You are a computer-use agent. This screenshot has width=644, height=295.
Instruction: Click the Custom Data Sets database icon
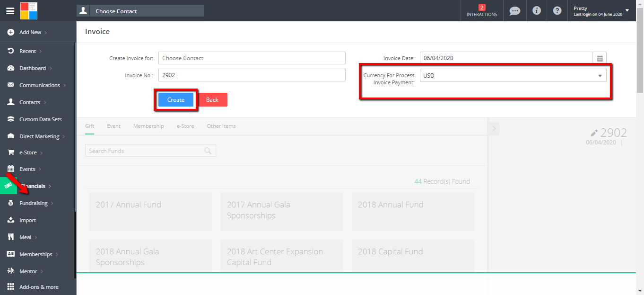(x=10, y=119)
